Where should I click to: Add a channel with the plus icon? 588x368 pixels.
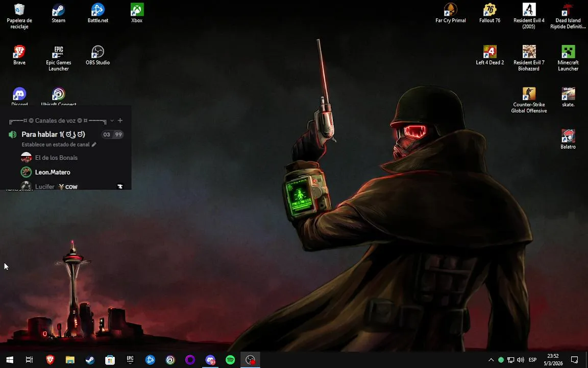[x=120, y=121]
